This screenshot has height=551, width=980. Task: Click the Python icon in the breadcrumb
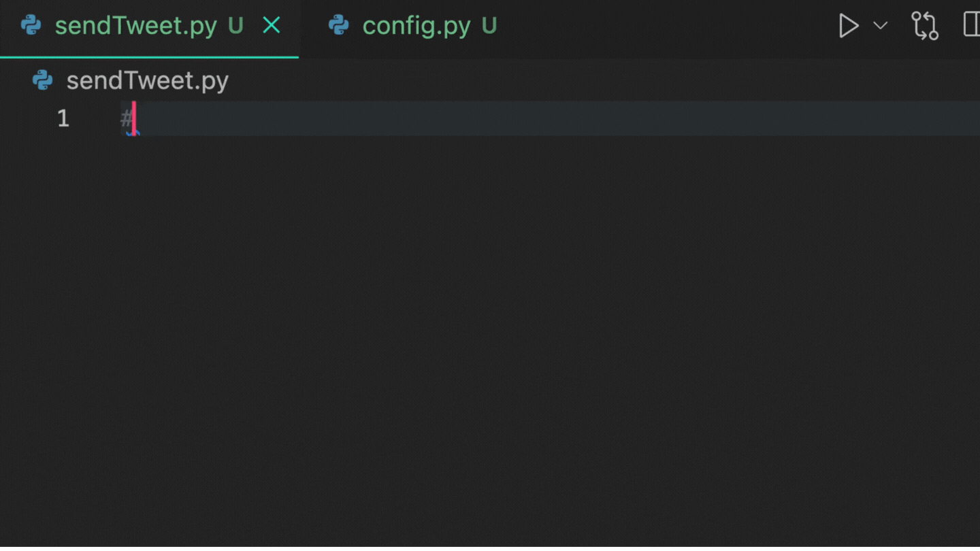click(43, 81)
